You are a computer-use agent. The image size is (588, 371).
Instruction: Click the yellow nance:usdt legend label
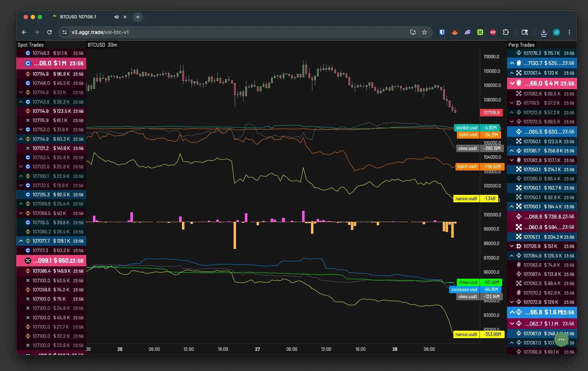(466, 199)
